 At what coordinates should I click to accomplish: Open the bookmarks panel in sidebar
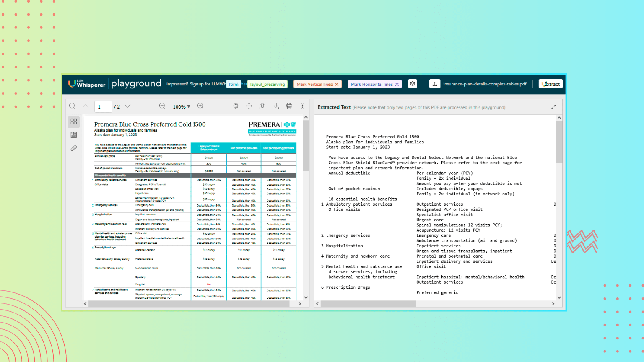click(x=74, y=135)
